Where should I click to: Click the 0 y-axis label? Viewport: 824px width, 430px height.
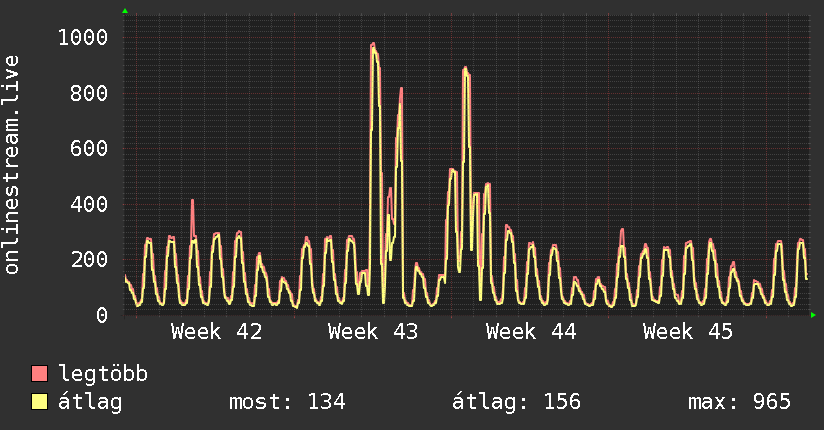pyautogui.click(x=102, y=315)
